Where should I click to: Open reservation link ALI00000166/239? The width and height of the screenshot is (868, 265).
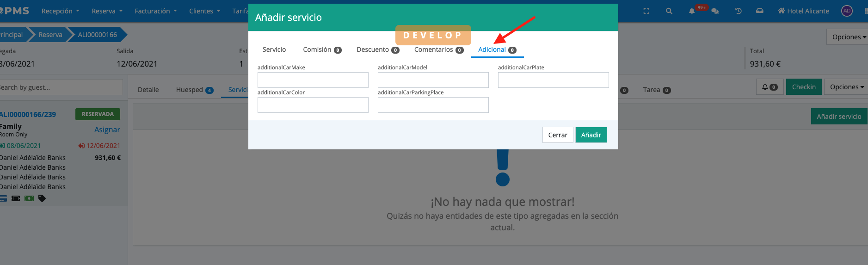coord(28,115)
